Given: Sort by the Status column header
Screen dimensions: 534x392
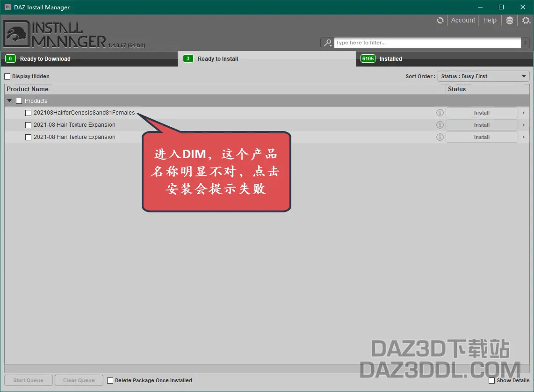Looking at the screenshot, I should (482, 89).
